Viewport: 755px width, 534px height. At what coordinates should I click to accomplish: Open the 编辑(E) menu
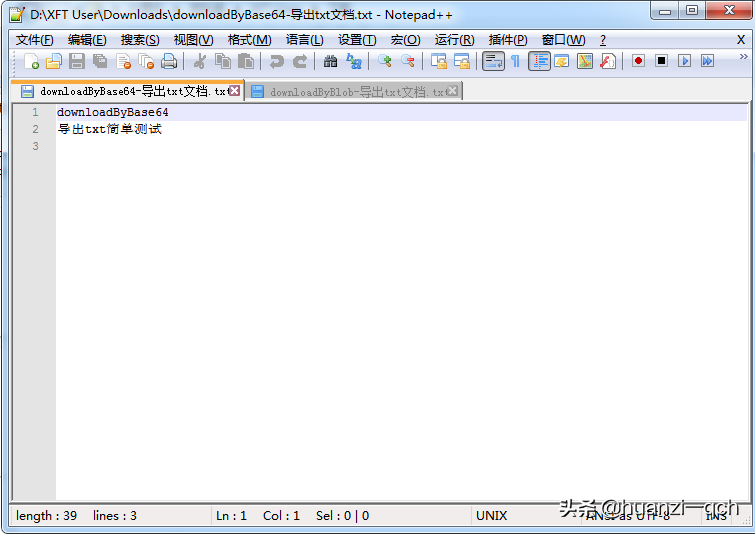(87, 40)
